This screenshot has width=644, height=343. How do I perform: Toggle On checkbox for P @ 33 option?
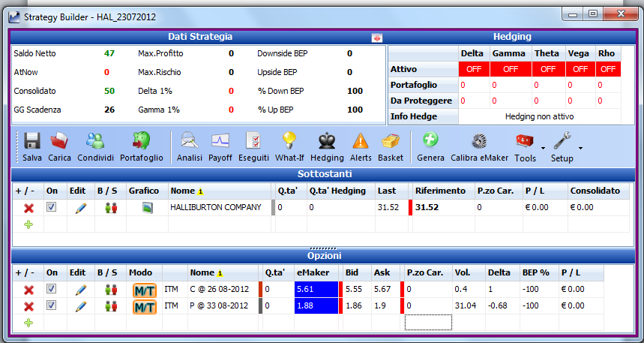pyautogui.click(x=51, y=305)
